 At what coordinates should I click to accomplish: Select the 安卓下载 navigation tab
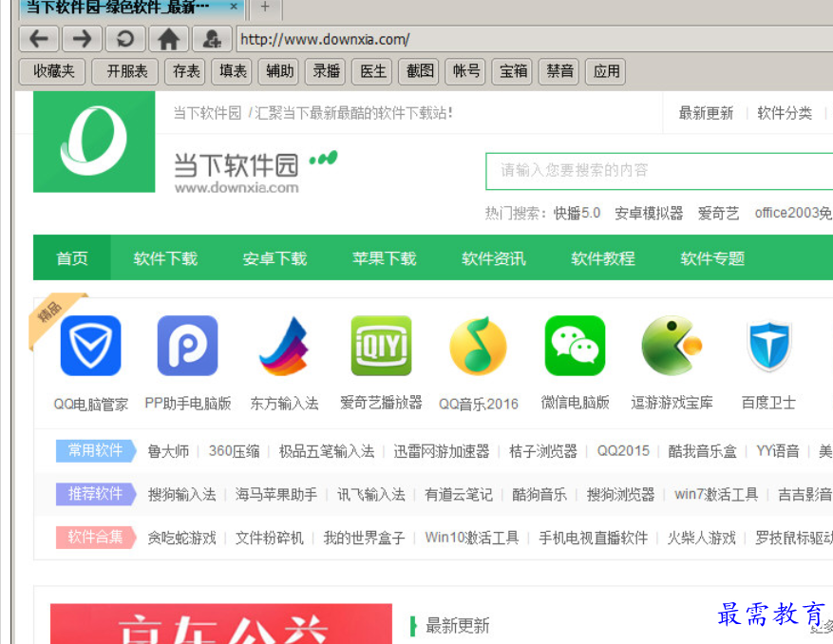pos(275,258)
